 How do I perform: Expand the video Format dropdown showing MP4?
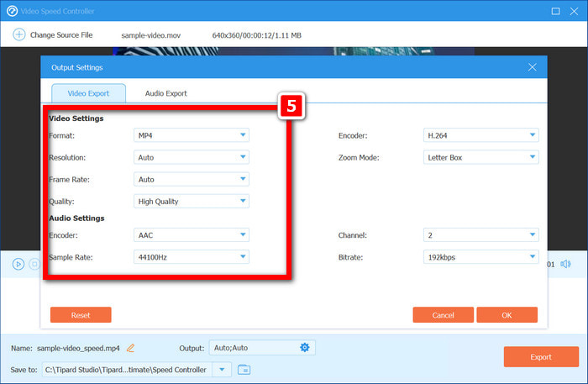click(x=192, y=134)
